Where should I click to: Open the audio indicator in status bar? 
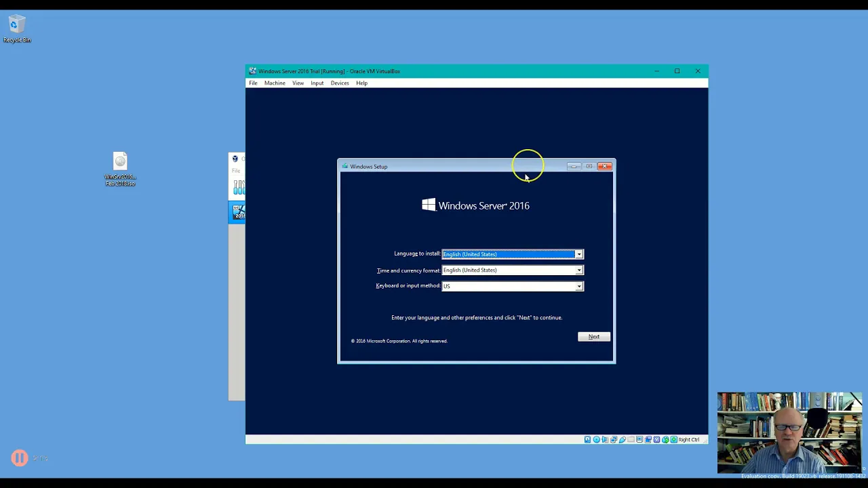coord(605,440)
